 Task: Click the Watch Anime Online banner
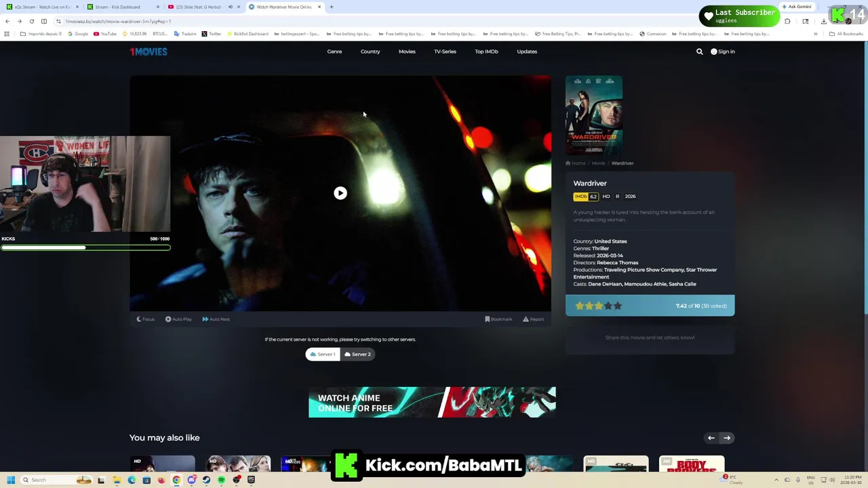coord(432,403)
